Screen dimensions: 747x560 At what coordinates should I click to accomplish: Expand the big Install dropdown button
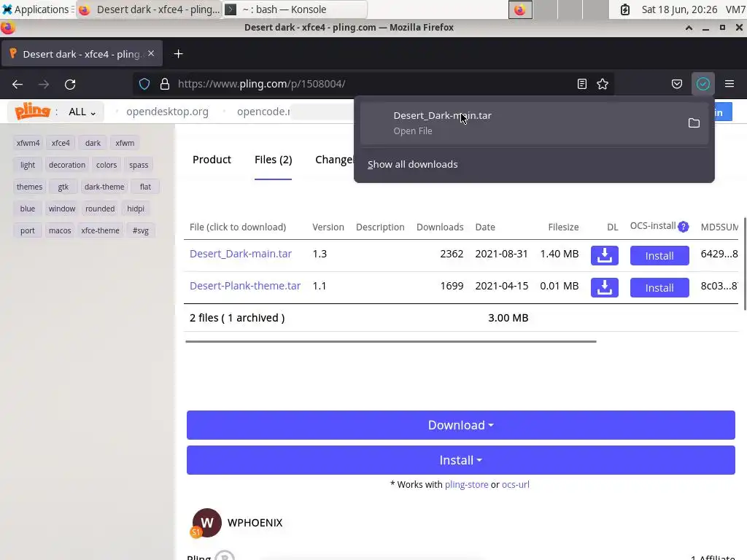[x=461, y=460]
